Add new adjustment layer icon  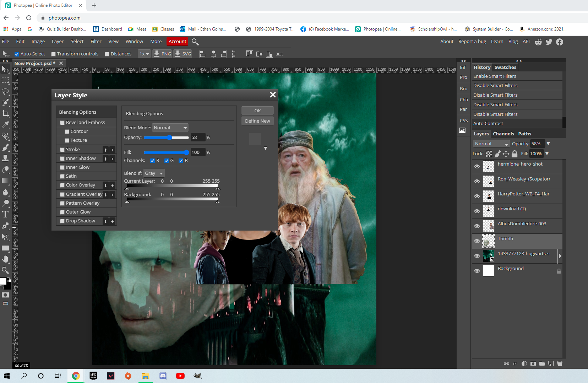[524, 363]
